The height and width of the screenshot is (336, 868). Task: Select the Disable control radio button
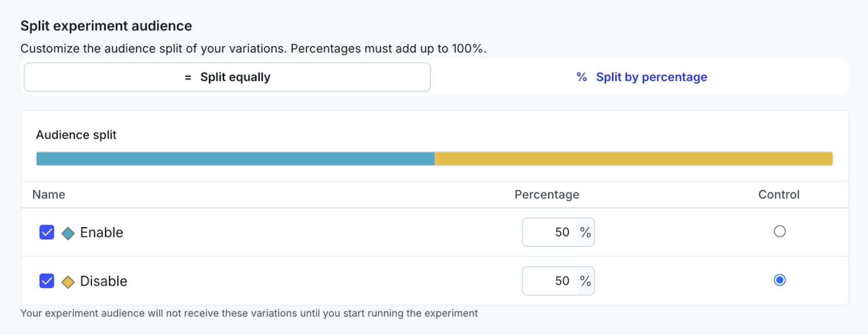point(780,280)
